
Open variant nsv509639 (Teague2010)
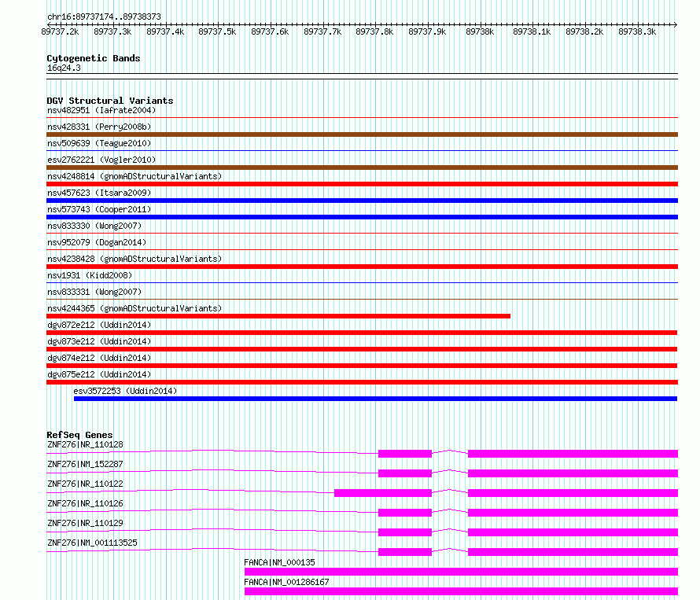[x=99, y=143]
